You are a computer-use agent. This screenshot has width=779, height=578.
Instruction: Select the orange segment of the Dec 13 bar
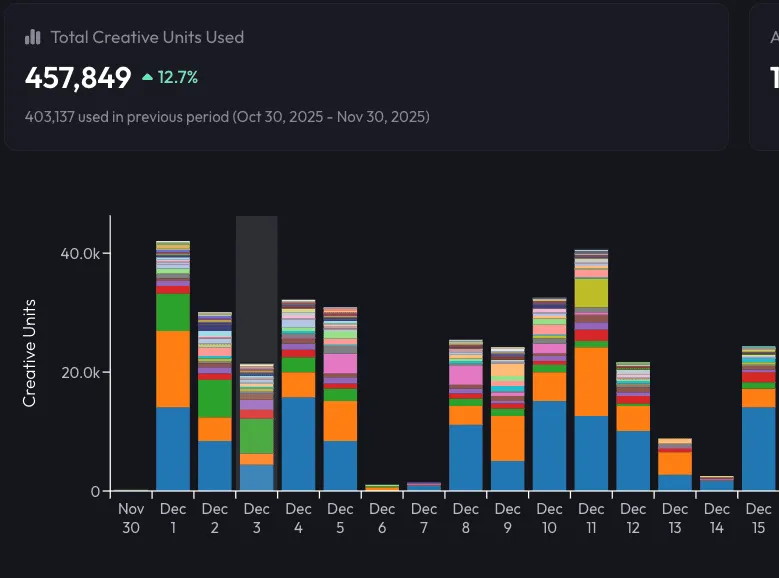click(674, 463)
